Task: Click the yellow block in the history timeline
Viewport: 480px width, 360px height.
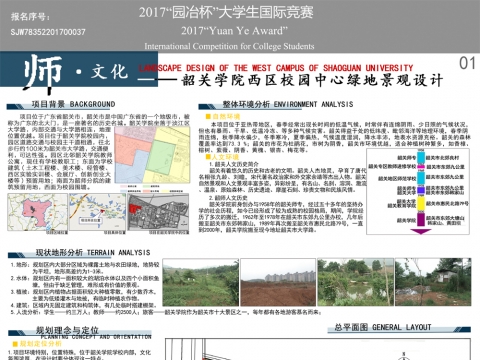Action: [x=421, y=203]
